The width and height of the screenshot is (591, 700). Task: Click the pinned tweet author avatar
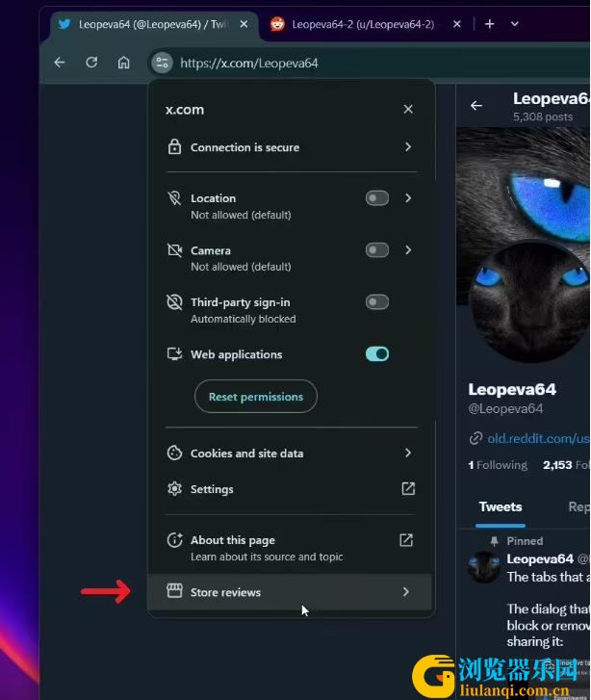pyautogui.click(x=484, y=567)
